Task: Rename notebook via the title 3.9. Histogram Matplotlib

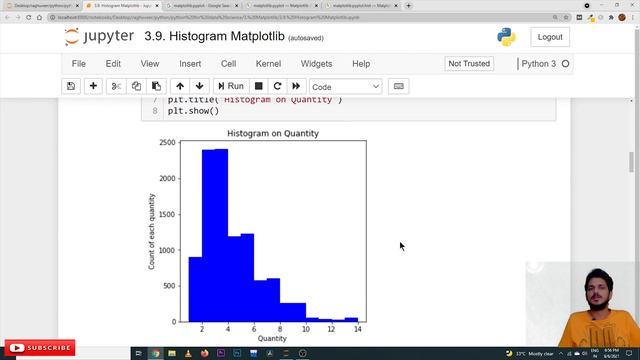Action: coord(214,36)
